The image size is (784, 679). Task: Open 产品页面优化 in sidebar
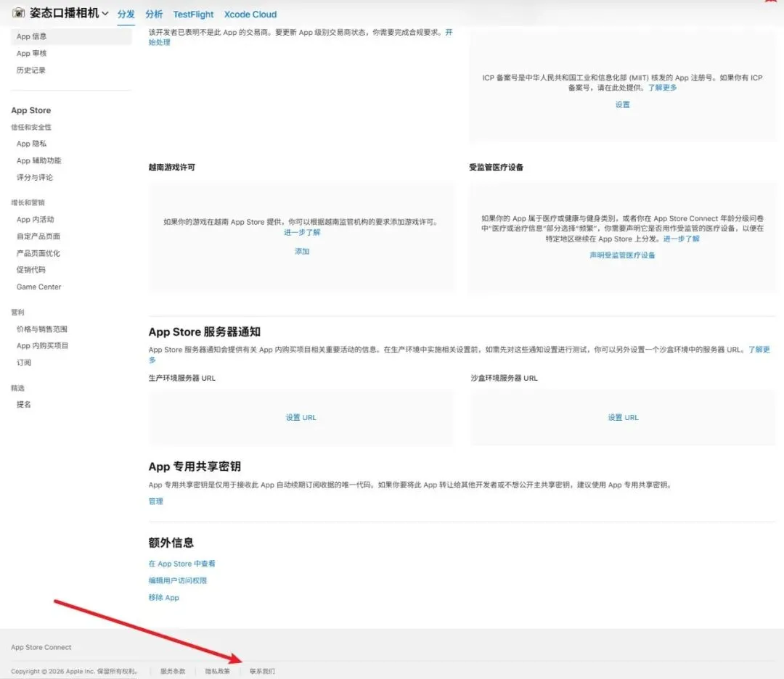(x=38, y=253)
